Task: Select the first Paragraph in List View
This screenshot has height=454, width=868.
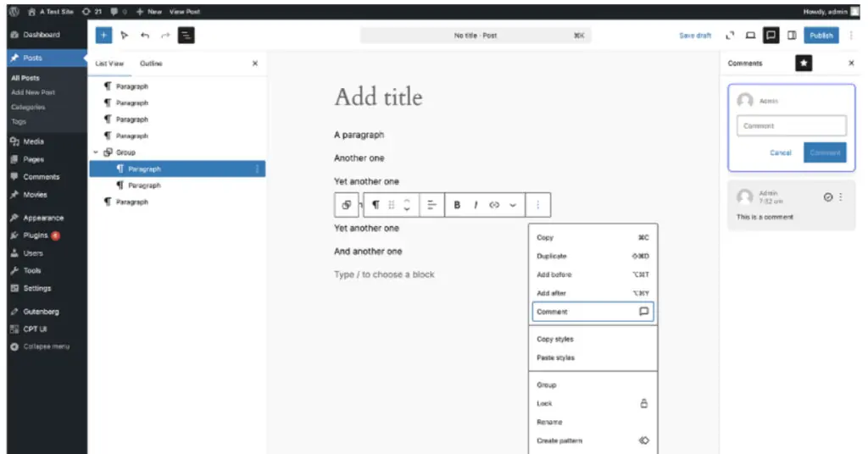Action: [177, 86]
